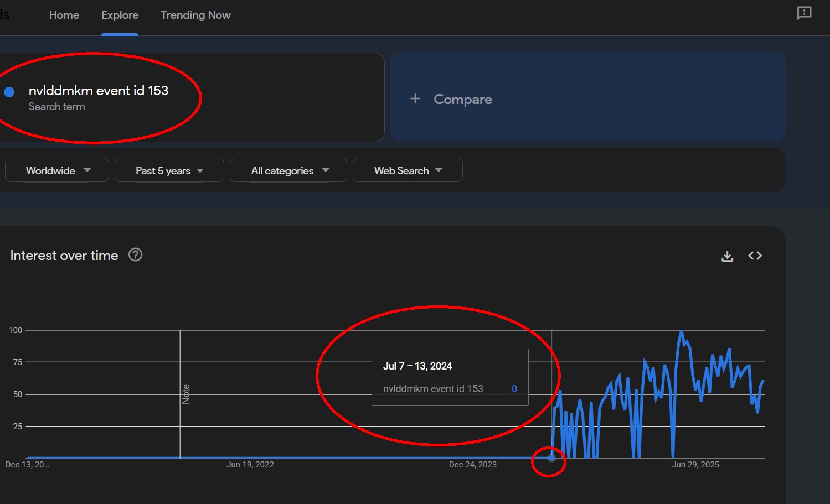Click the Search term caption under the query
This screenshot has height=504, width=830.
pyautogui.click(x=57, y=107)
